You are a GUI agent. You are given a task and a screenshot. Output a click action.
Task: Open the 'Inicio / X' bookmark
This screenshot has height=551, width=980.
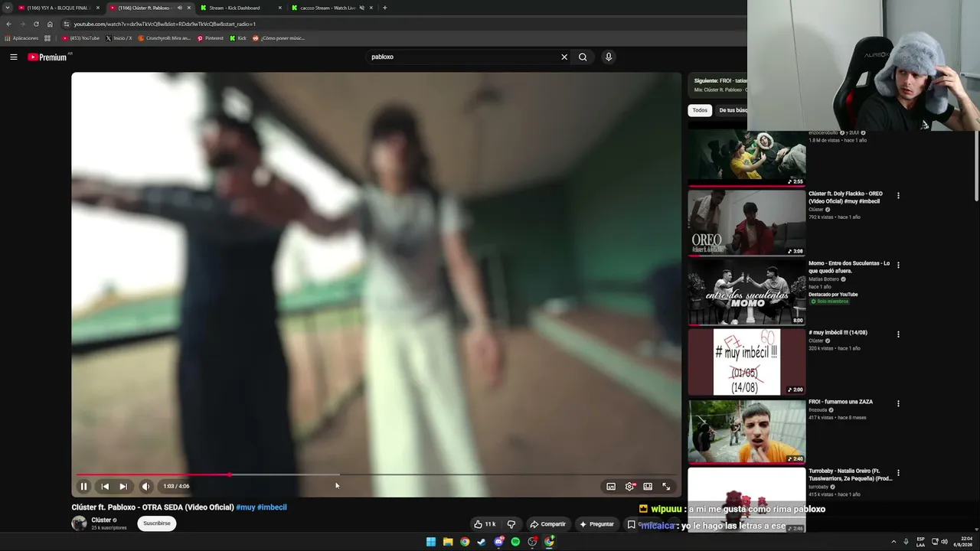pyautogui.click(x=119, y=38)
